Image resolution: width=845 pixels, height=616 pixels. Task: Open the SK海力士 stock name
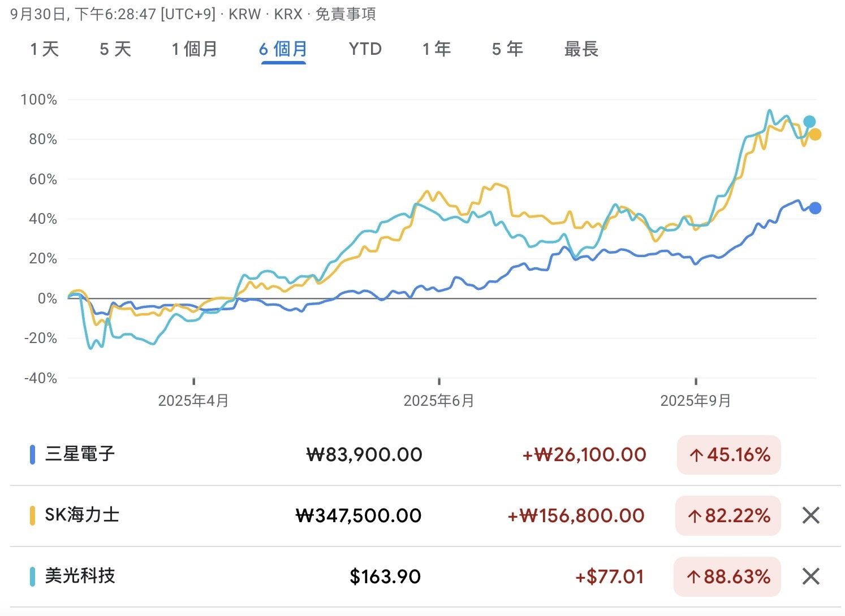pyautogui.click(x=82, y=515)
